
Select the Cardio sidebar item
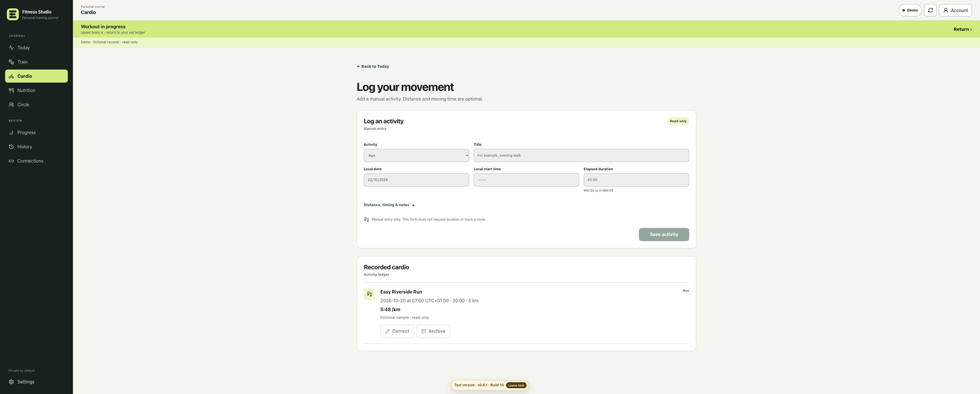36,76
